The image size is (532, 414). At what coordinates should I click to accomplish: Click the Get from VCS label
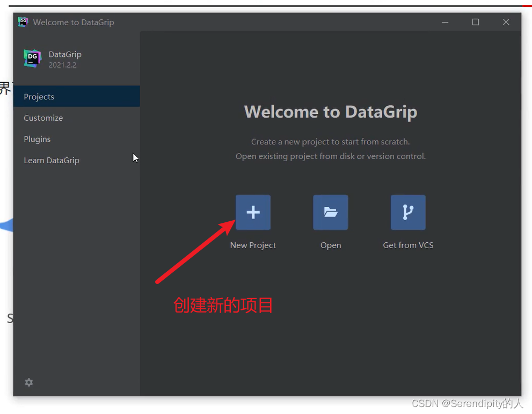(408, 245)
